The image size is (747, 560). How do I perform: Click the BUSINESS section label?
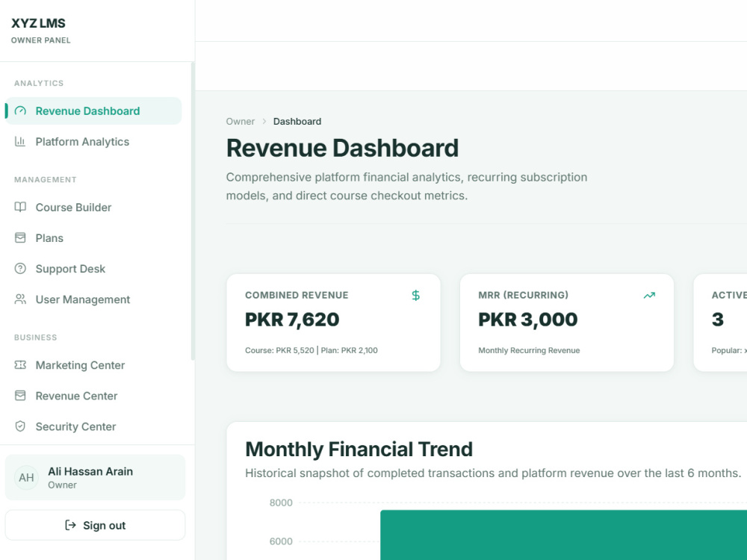coord(35,337)
